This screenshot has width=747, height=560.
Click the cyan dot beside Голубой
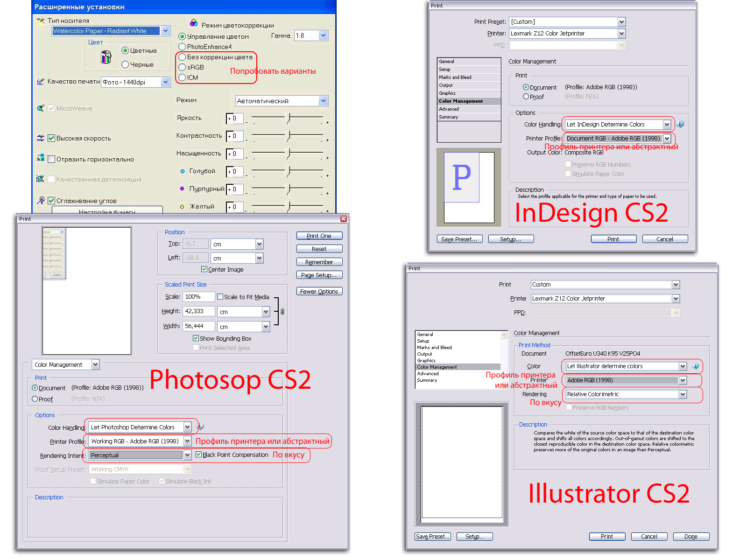(x=183, y=171)
